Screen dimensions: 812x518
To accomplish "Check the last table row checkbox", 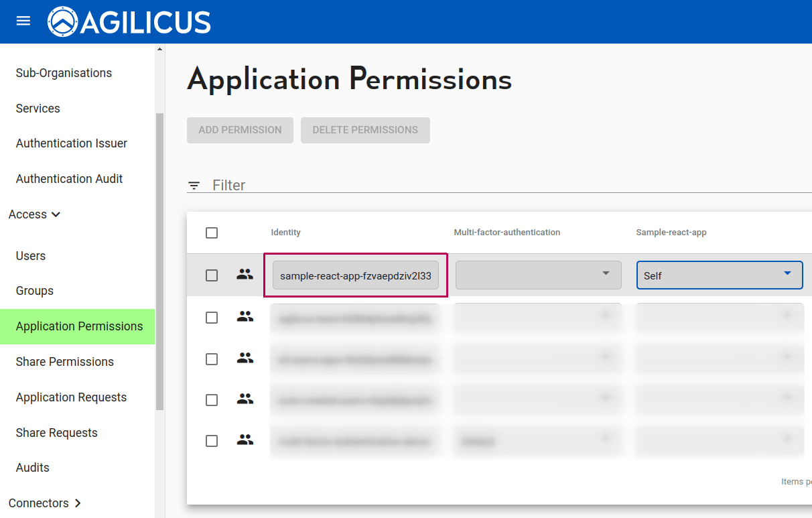I will click(212, 441).
